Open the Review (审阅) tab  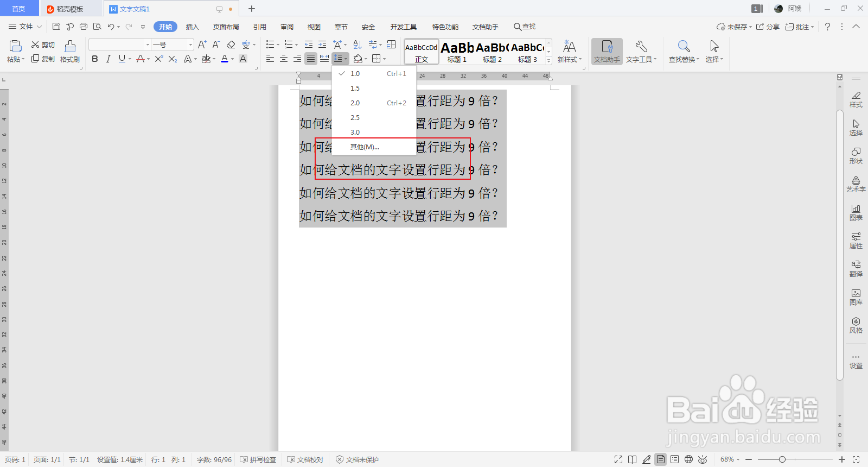[287, 27]
